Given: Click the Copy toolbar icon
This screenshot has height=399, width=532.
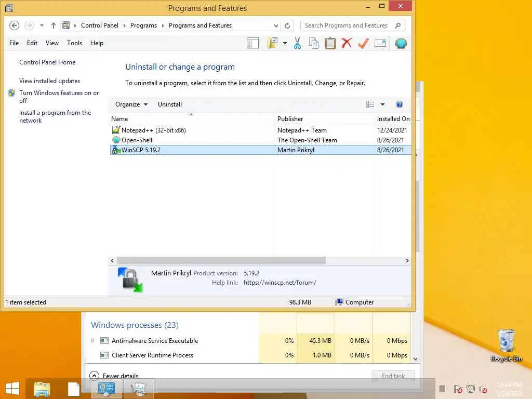Looking at the screenshot, I should pos(314,43).
